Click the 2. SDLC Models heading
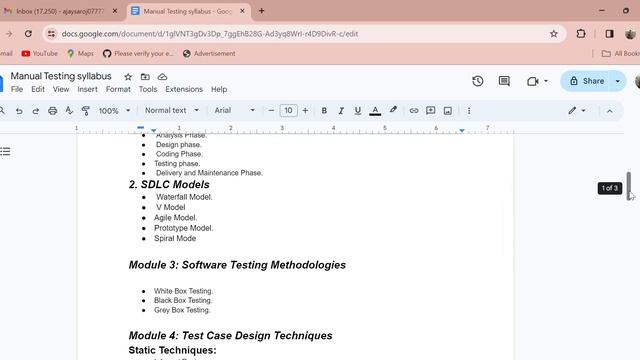The width and height of the screenshot is (640, 360). coord(169,185)
